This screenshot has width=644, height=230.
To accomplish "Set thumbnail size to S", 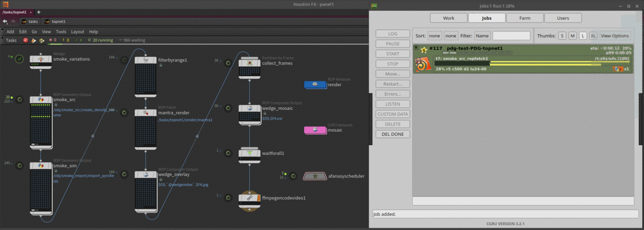I will coord(562,36).
